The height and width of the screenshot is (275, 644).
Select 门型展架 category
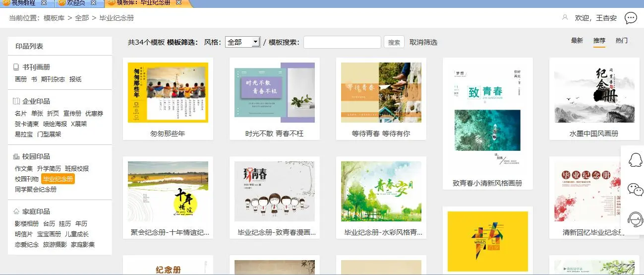point(49,135)
